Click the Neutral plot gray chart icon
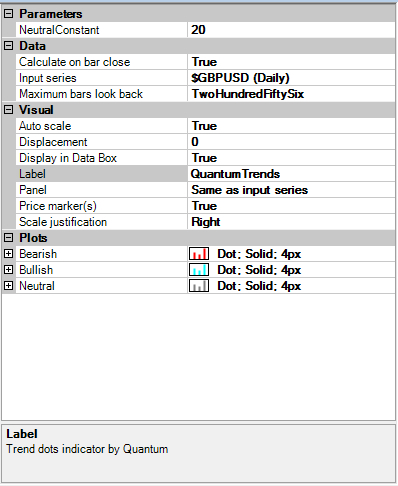398x486 pixels. (199, 286)
